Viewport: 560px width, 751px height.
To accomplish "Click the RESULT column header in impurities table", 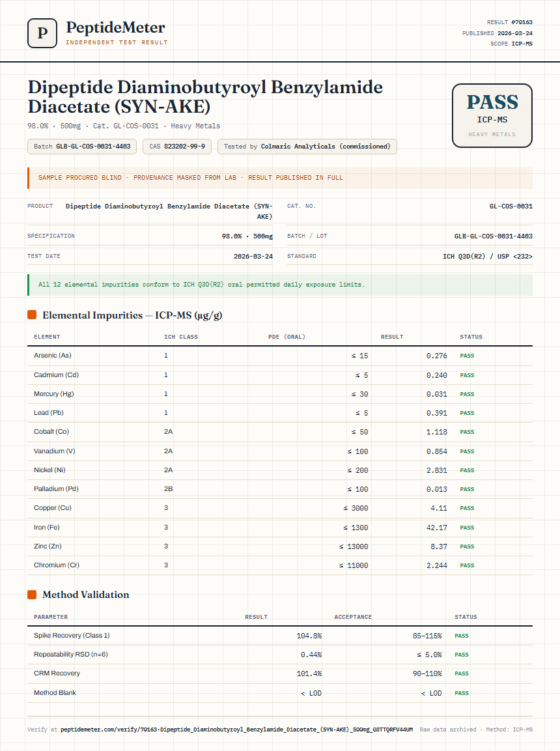I will [x=392, y=337].
